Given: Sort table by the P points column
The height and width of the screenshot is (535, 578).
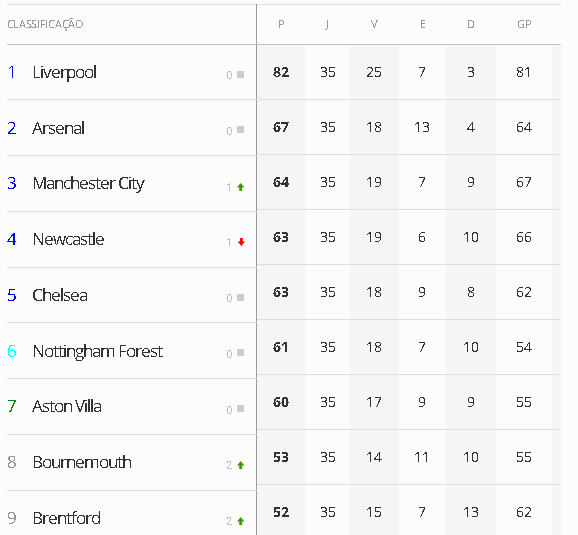Looking at the screenshot, I should pyautogui.click(x=281, y=24).
